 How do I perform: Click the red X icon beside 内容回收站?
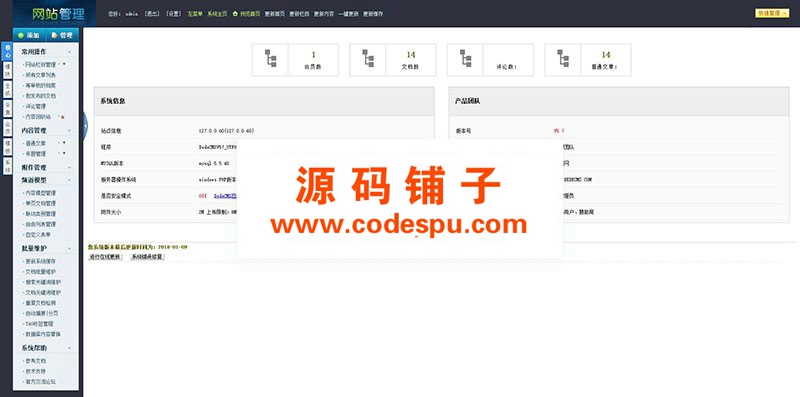pyautogui.click(x=63, y=117)
